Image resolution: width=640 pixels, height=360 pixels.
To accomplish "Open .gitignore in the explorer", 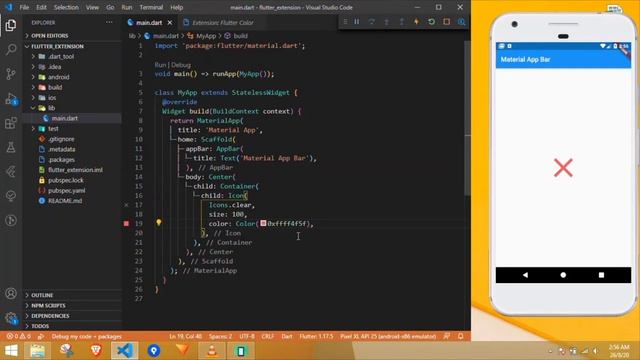I will pyautogui.click(x=72, y=139).
